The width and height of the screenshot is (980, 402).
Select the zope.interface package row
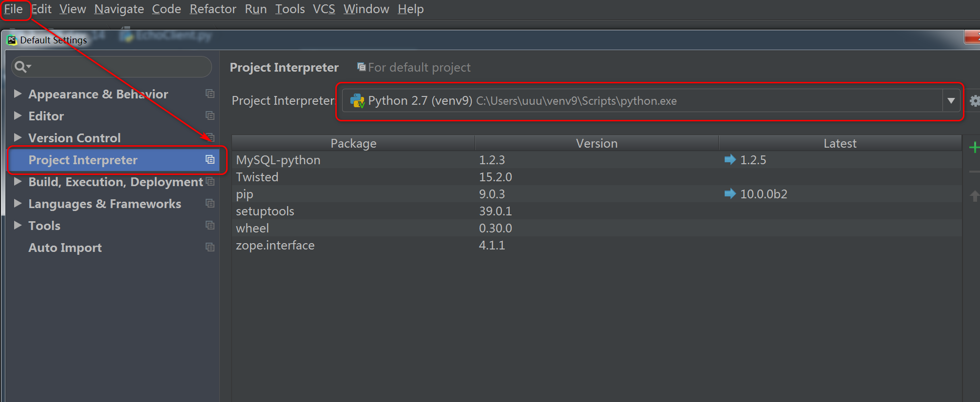pyautogui.click(x=596, y=245)
